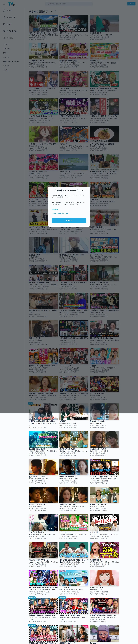Click the 和田明日香とゆる宅飲み title text
Viewport: 138px width, 644px height.
68,61
